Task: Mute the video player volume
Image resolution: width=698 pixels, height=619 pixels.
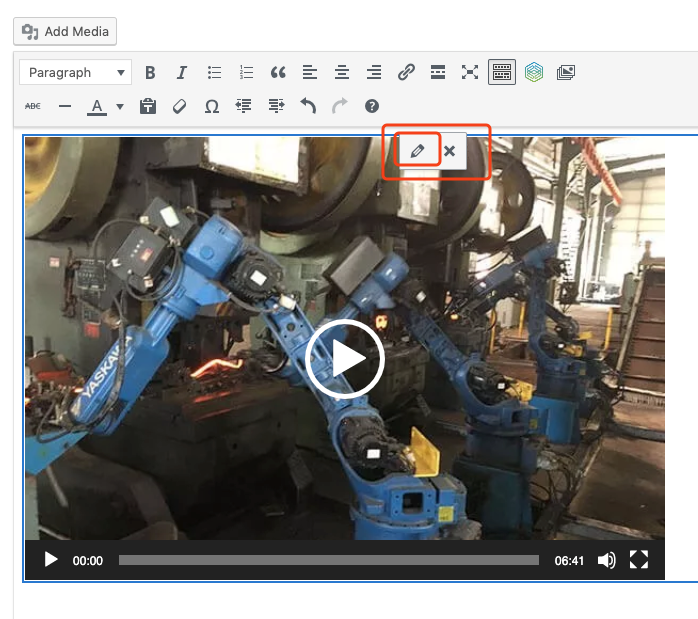Action: coord(606,560)
